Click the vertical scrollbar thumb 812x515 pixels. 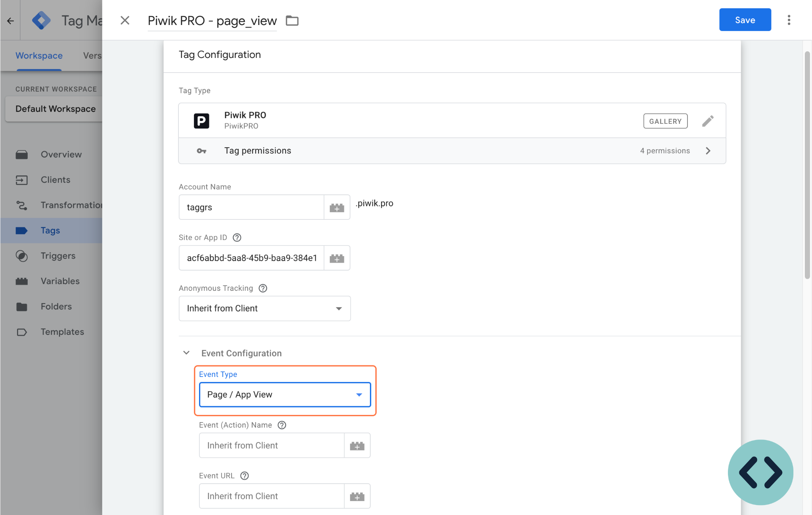pyautogui.click(x=807, y=165)
